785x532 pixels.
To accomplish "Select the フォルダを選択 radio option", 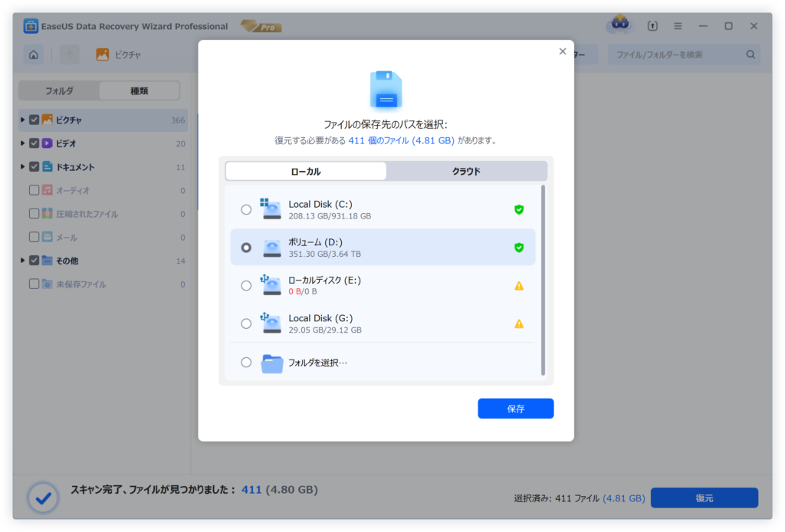I will [246, 363].
